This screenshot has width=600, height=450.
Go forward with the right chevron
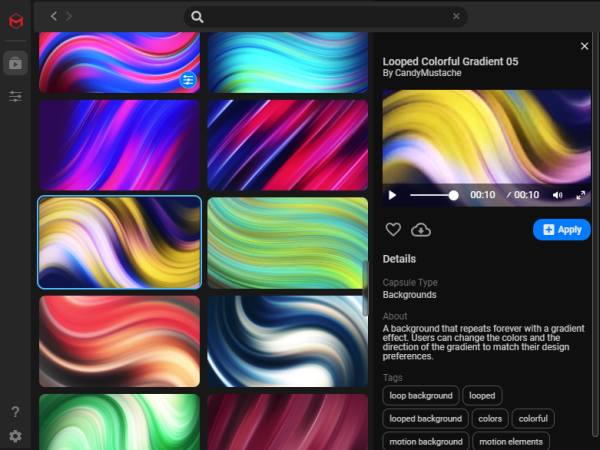tap(69, 16)
